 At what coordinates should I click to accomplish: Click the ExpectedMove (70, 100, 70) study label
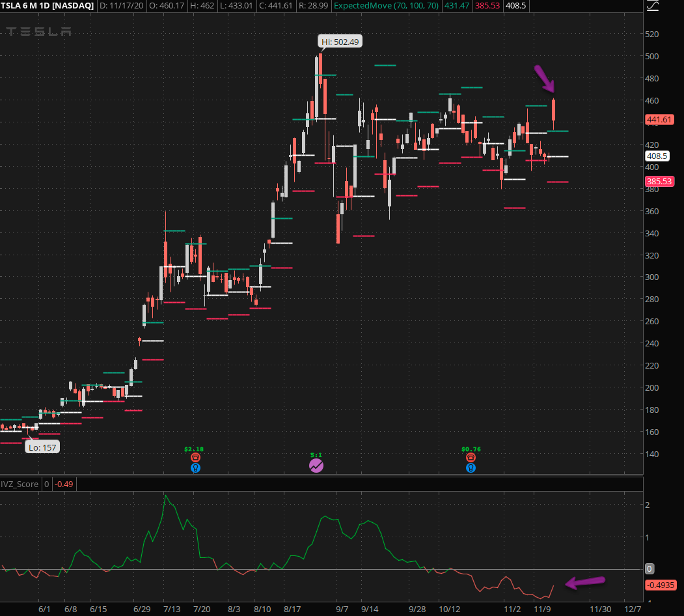[x=386, y=6]
